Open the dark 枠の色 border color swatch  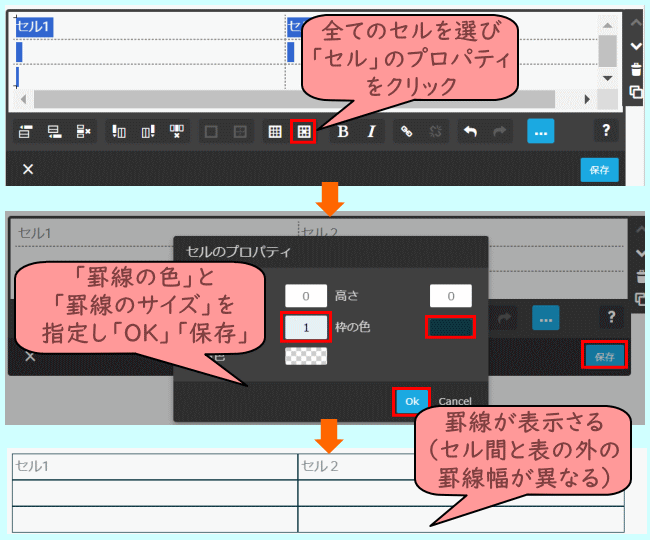pyautogui.click(x=451, y=327)
